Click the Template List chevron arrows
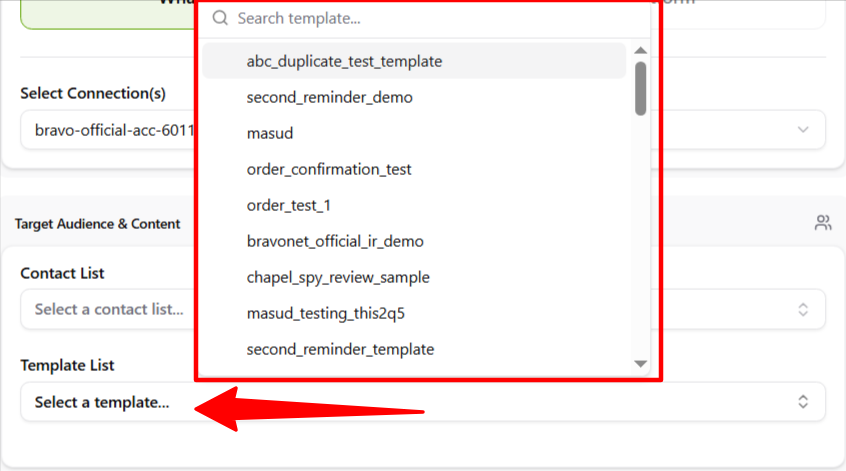The height and width of the screenshot is (471, 846). coord(802,402)
